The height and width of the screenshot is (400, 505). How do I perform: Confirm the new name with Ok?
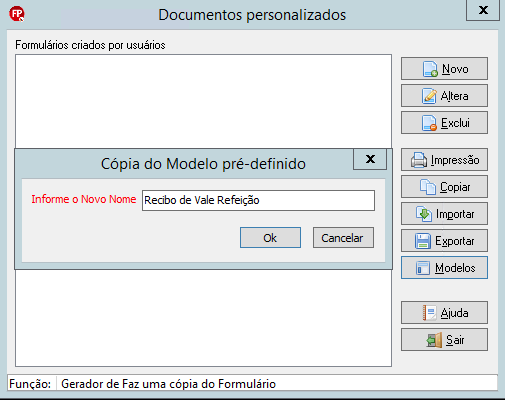[270, 238]
